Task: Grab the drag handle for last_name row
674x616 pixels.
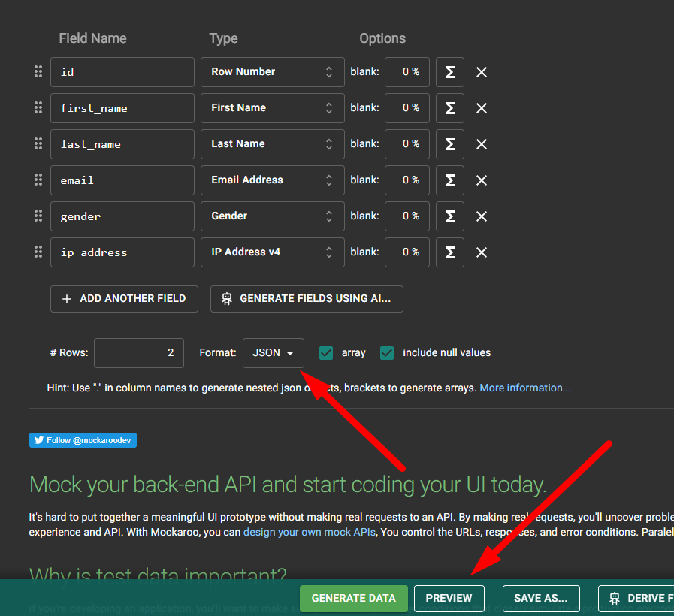Action: click(38, 143)
